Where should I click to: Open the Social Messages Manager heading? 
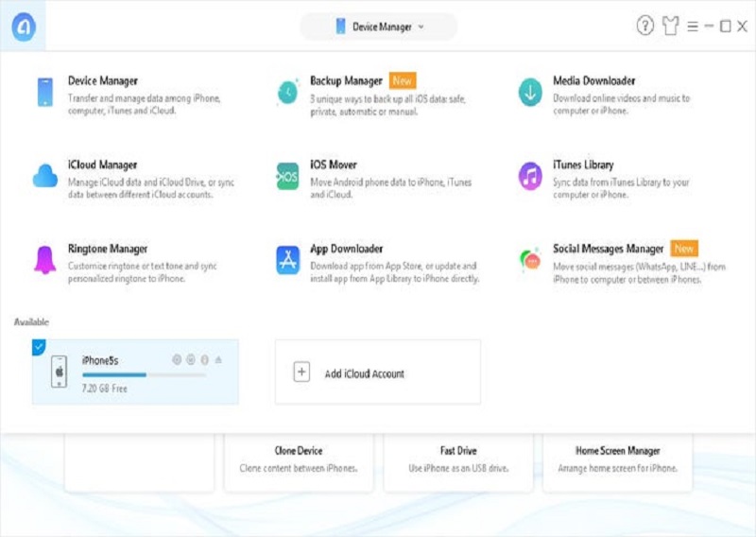click(x=608, y=249)
